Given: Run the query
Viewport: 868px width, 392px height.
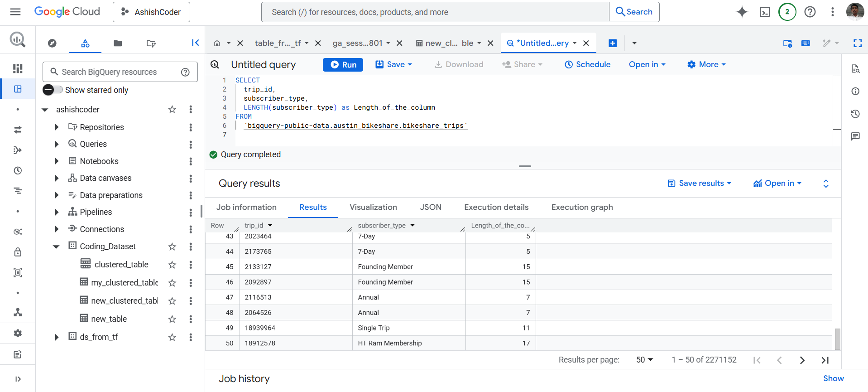Looking at the screenshot, I should tap(343, 64).
